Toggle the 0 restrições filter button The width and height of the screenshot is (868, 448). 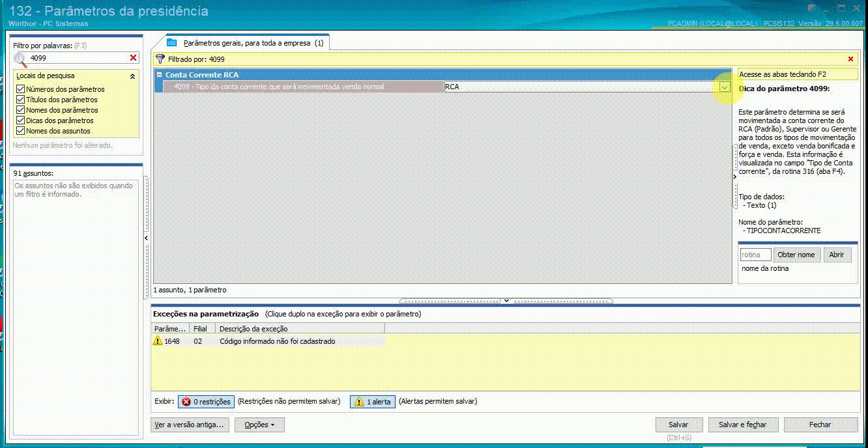206,402
